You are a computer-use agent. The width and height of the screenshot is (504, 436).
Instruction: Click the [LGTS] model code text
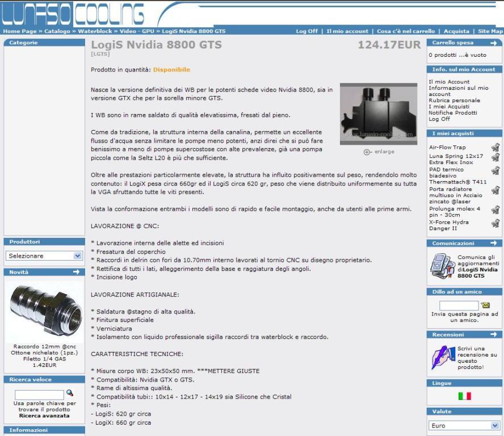pyautogui.click(x=100, y=54)
